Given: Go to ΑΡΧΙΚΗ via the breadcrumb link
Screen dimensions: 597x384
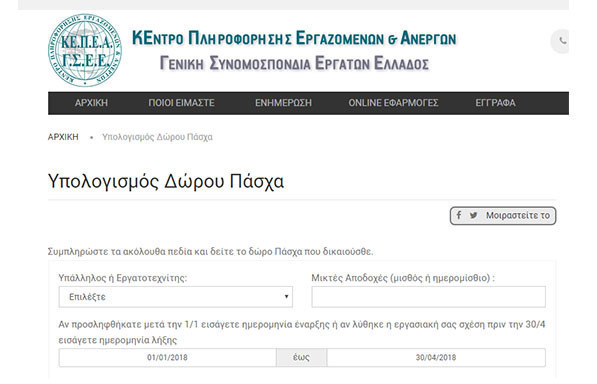Looking at the screenshot, I should pyautogui.click(x=63, y=137).
